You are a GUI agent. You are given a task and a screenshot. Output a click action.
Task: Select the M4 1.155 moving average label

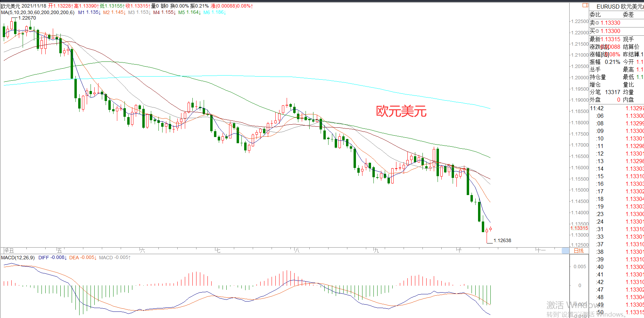point(165,12)
